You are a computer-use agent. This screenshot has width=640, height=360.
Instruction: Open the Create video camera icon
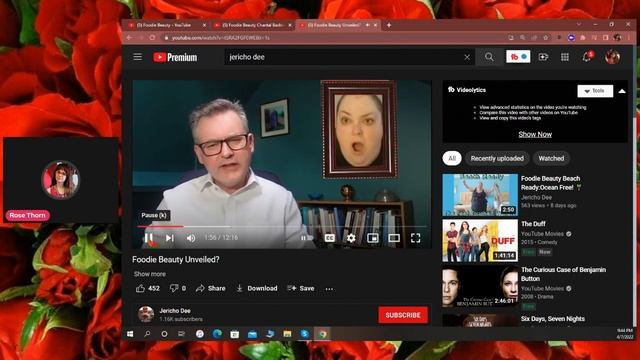[x=543, y=57]
